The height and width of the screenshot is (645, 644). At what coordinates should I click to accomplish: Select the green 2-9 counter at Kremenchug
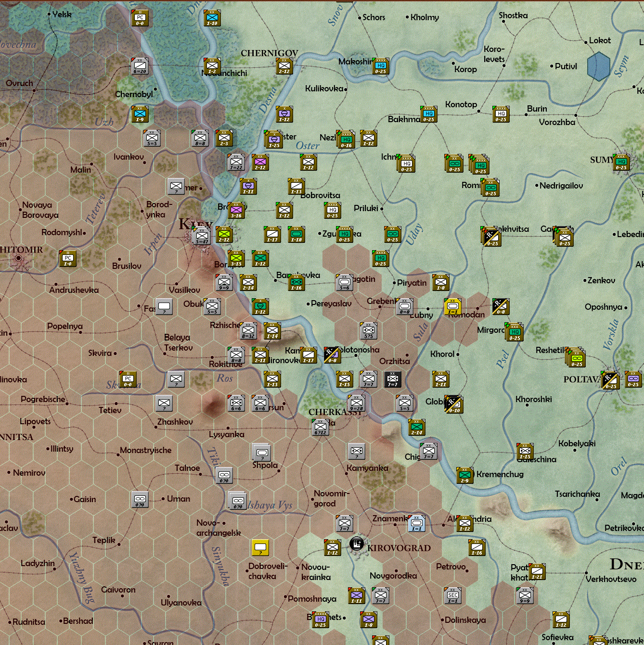465,475
